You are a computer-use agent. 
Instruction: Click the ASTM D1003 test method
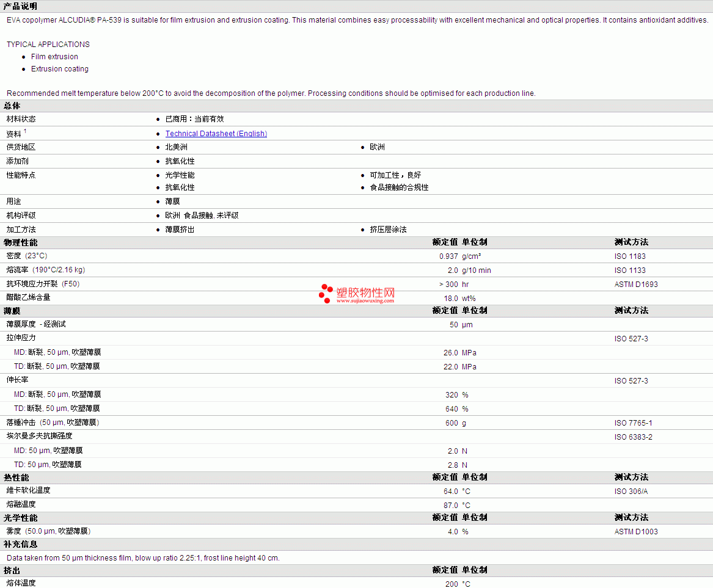(x=636, y=532)
